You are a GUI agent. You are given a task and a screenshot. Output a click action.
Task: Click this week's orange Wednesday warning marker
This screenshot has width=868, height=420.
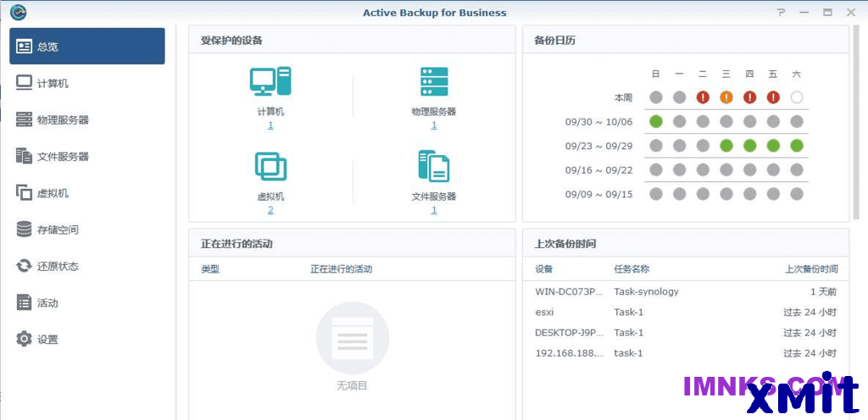pos(726,98)
